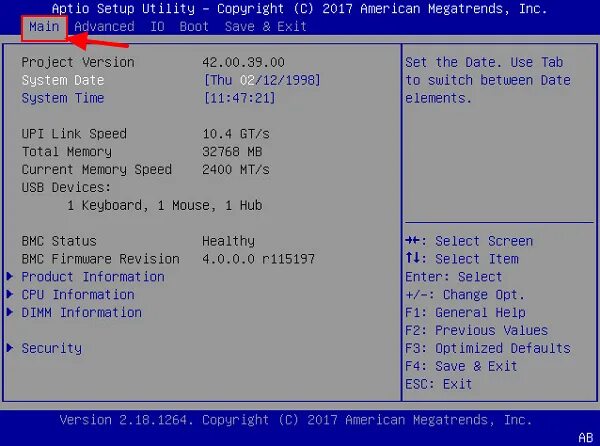The image size is (600, 446).
Task: Open DIMM Information submenu
Action: coord(82,313)
